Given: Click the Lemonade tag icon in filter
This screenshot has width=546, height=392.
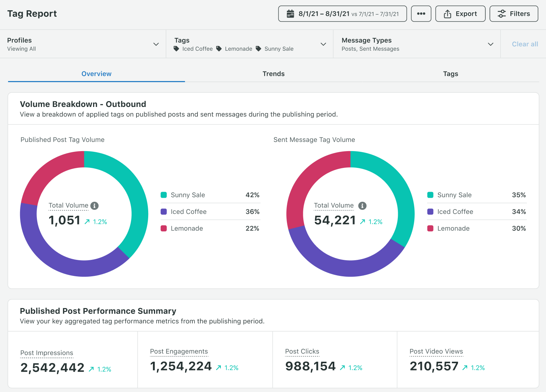Looking at the screenshot, I should [x=219, y=49].
